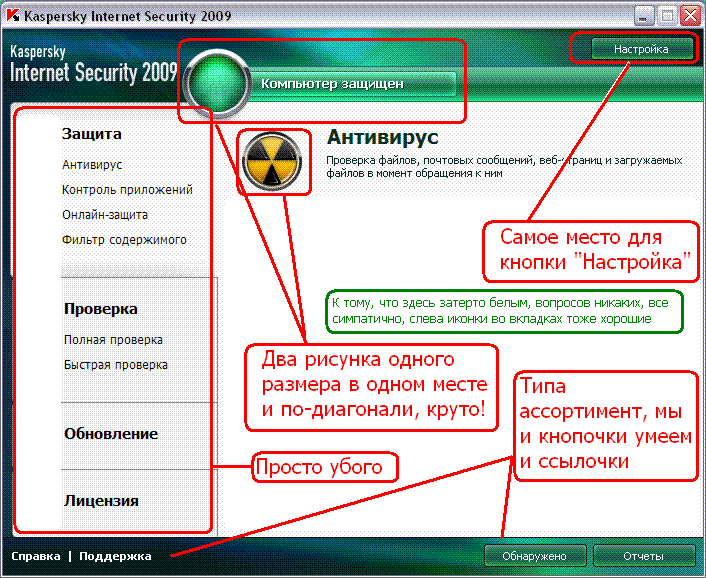This screenshot has height=578, width=706.
Task: Close the Kaspersky Internet Security window
Action: coord(690,16)
